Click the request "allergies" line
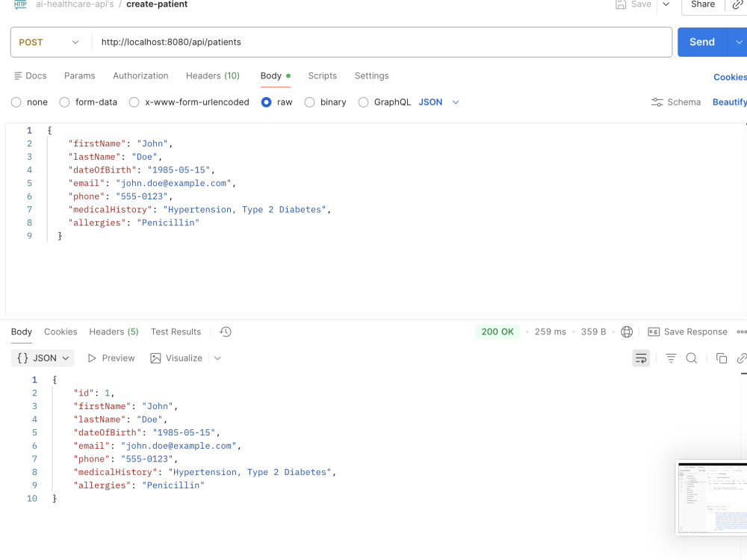The width and height of the screenshot is (747, 560). tap(134, 223)
